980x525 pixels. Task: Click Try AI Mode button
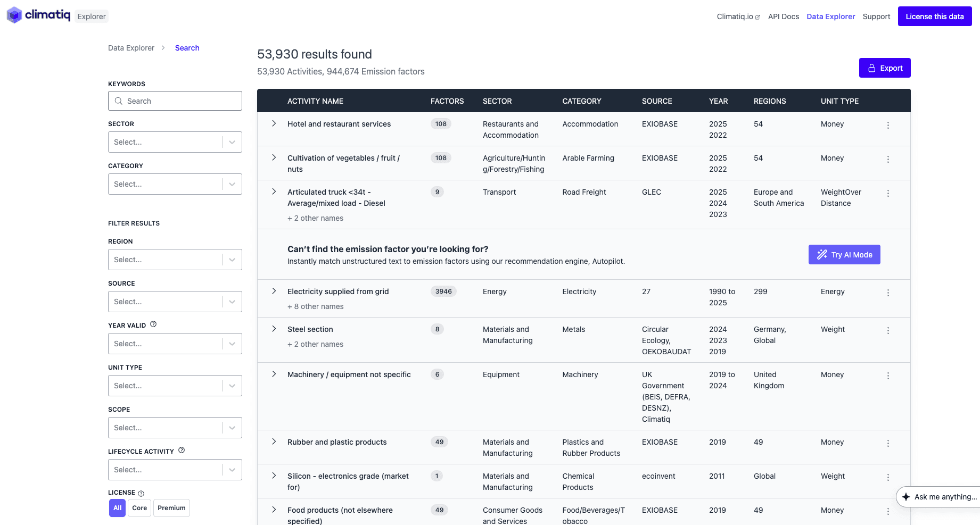pos(844,254)
